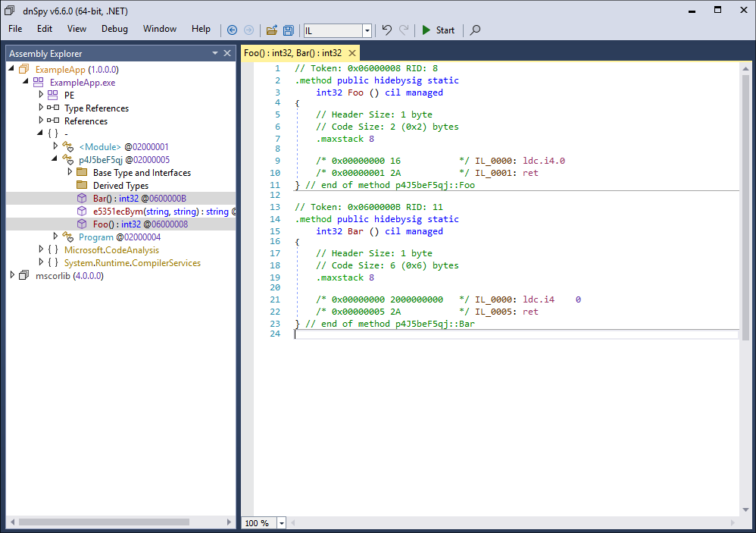Click the IL language combo box field

[x=333, y=30]
